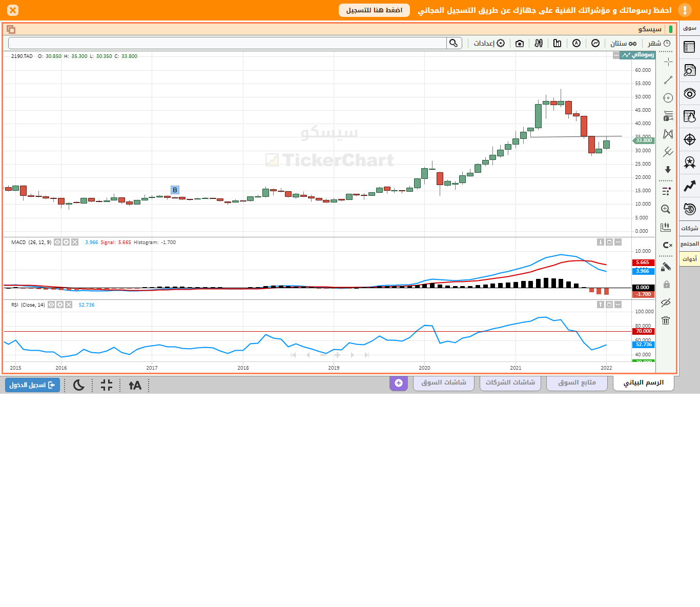Click the اضغط هنا للتسجيل button
Image resolution: width=700 pixels, height=607 pixels.
374,10
